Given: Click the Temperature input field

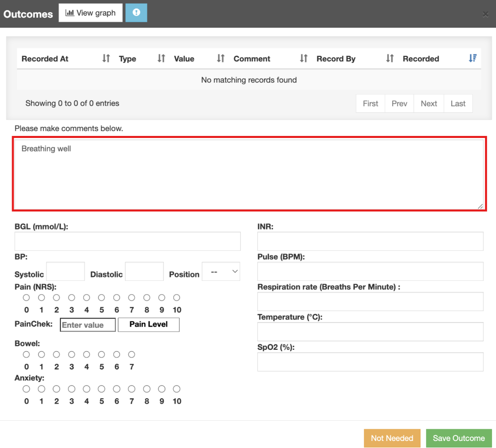Looking at the screenshot, I should (370, 332).
